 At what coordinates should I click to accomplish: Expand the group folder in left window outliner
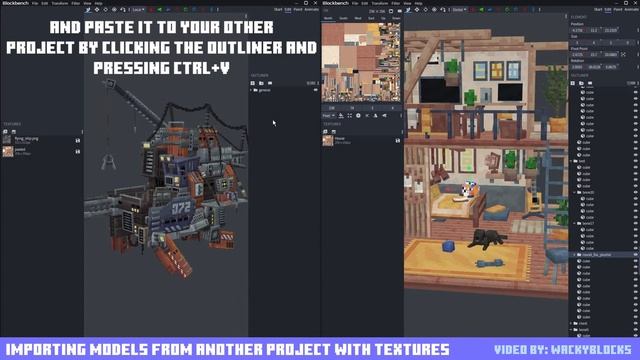251,90
